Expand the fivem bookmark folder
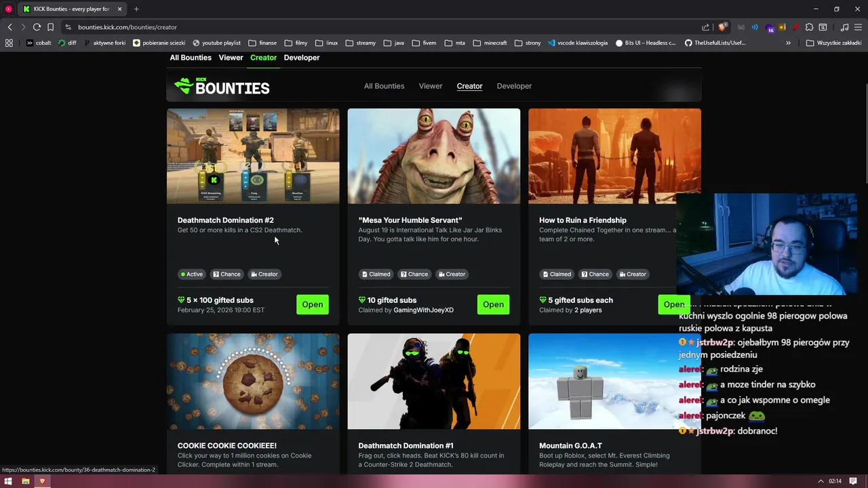This screenshot has height=488, width=868. tap(424, 43)
